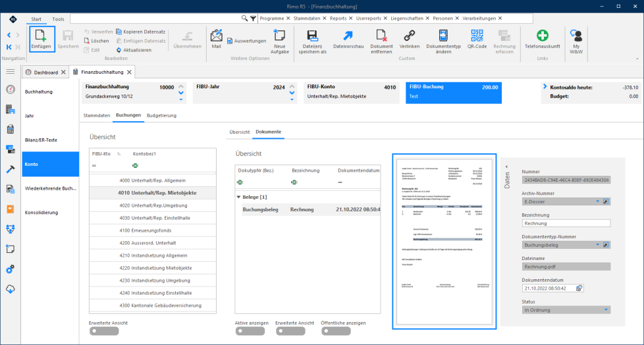The image size is (644, 345).
Task: Open the Archiv-Nummer dropdown
Action: click(x=598, y=201)
